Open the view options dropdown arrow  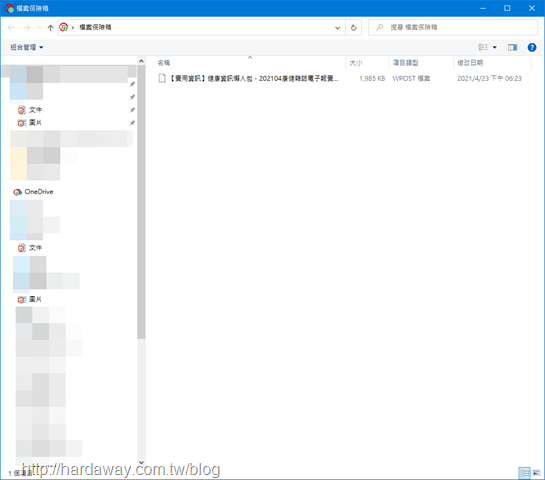[494, 47]
